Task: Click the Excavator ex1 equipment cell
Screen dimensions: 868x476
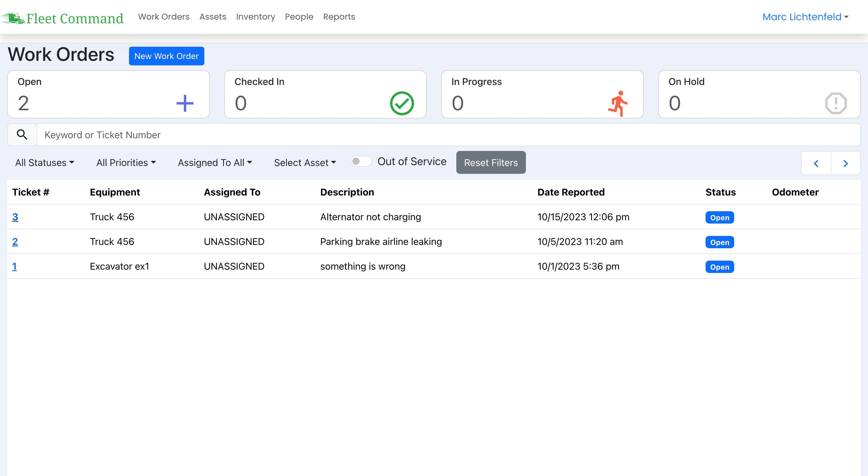Action: 119,266
